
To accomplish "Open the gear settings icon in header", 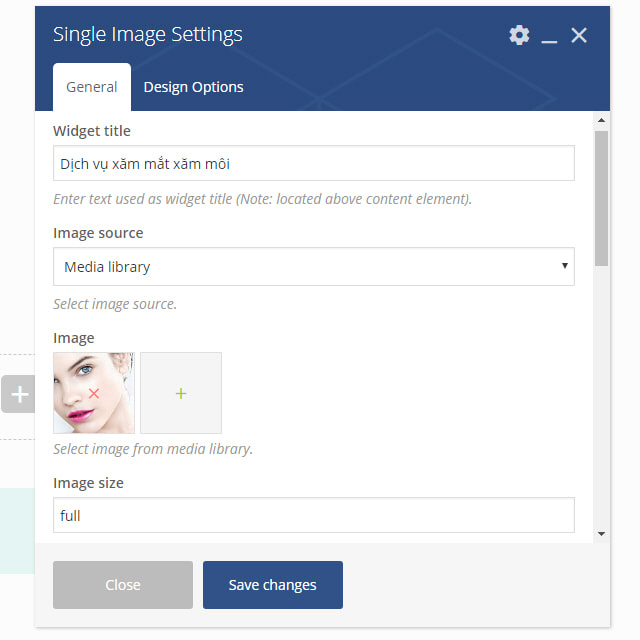I will pyautogui.click(x=519, y=35).
